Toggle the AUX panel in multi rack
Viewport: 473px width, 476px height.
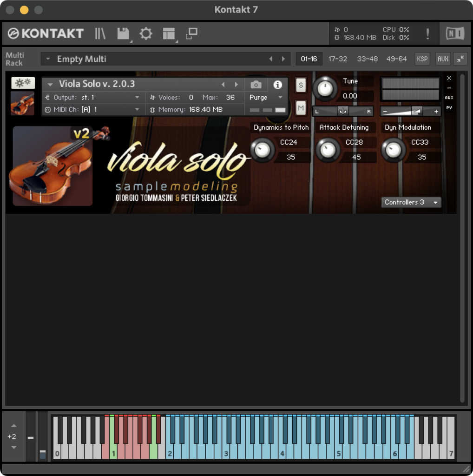[x=443, y=59]
